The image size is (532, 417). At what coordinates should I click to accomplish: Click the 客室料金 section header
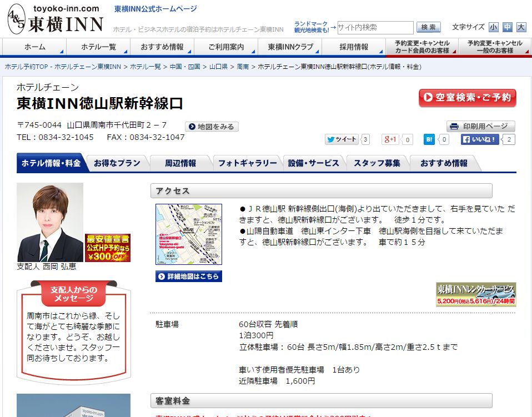(x=322, y=401)
